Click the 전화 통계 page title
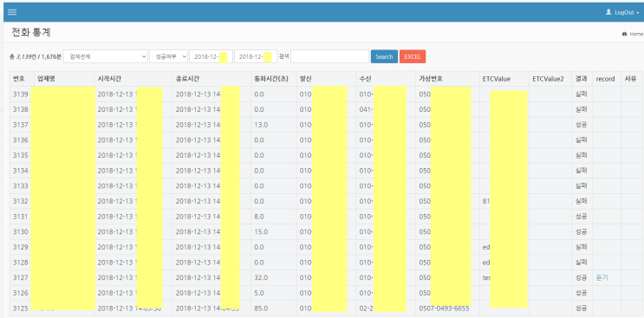This screenshot has height=318, width=644. coord(31,32)
